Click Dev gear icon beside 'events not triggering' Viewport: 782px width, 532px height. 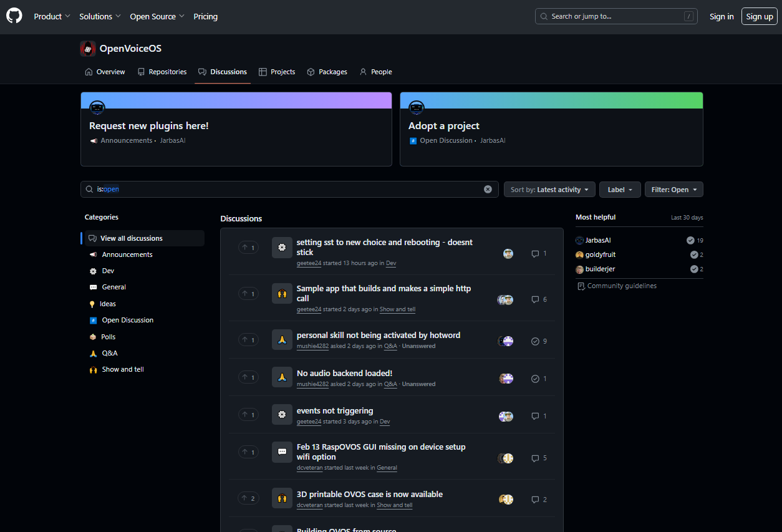(x=282, y=415)
